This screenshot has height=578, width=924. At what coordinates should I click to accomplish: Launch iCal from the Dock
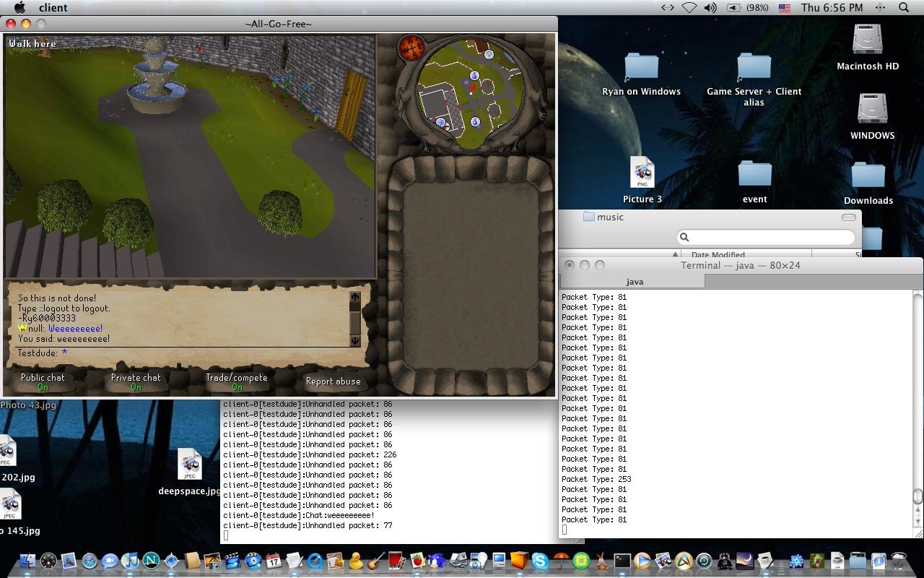[274, 561]
